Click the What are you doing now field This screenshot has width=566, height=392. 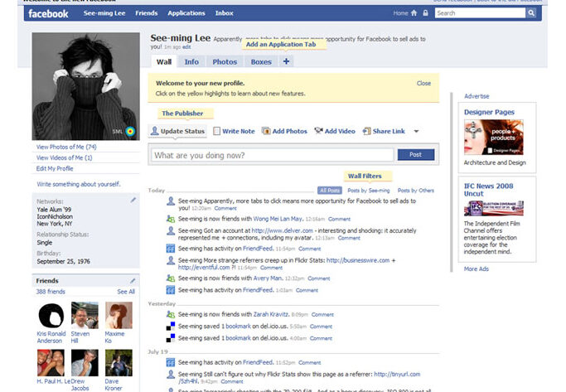(x=272, y=155)
